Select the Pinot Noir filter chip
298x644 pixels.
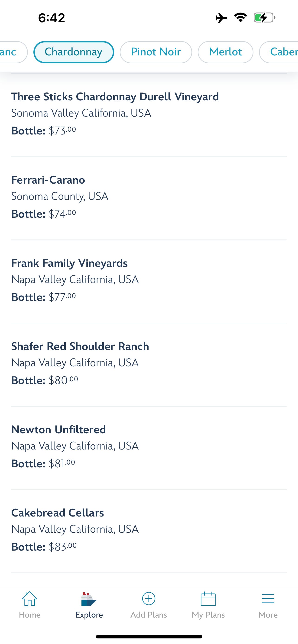156,52
